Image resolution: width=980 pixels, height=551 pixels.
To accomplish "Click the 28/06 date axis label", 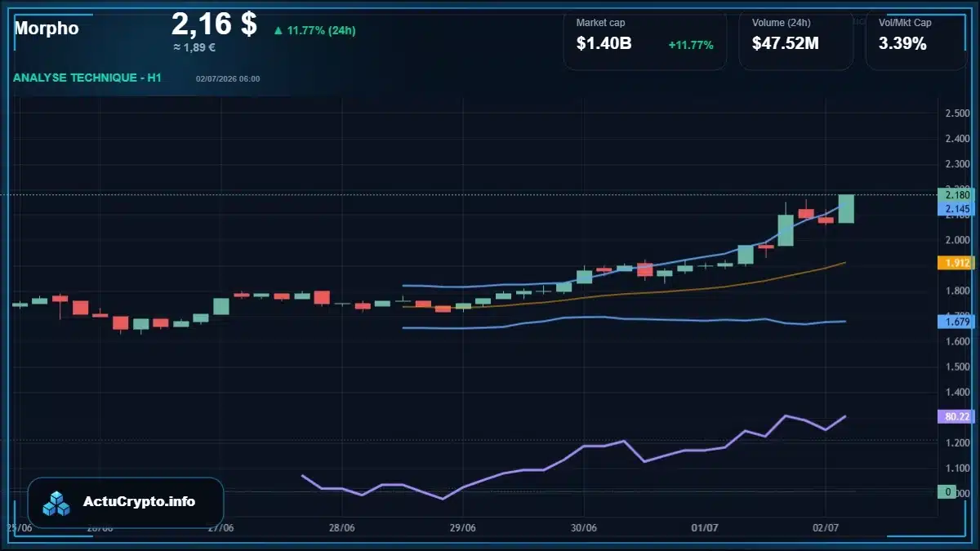I will 342,527.
